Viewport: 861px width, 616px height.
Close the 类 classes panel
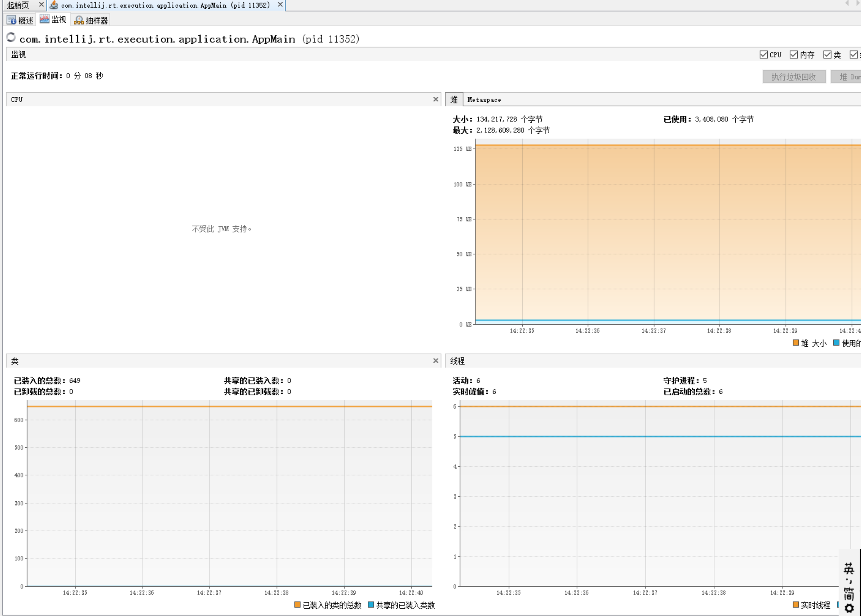tap(436, 361)
